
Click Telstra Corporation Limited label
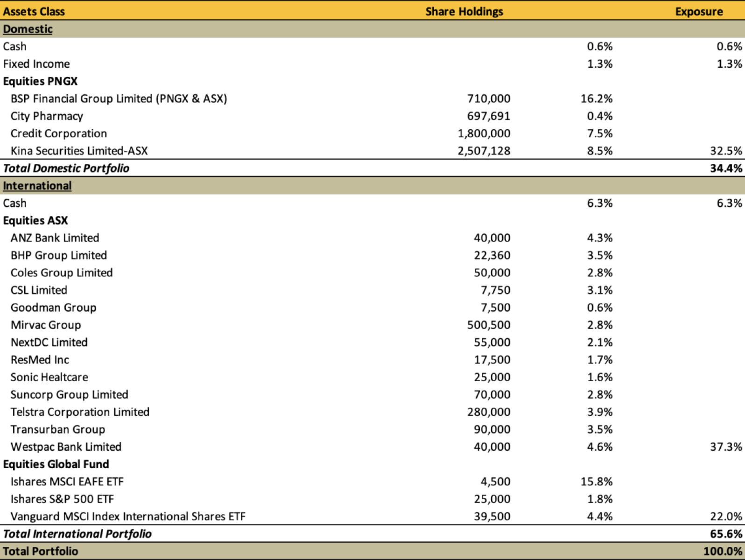(80, 412)
